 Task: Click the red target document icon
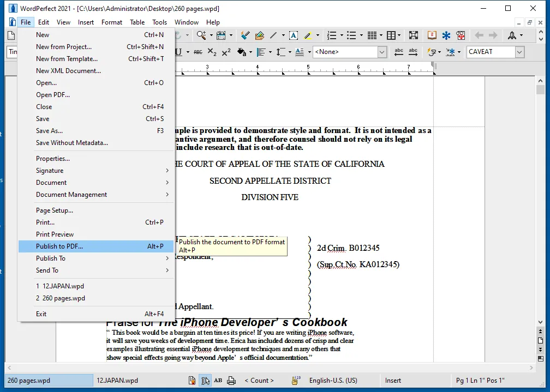pyautogui.click(x=461, y=35)
